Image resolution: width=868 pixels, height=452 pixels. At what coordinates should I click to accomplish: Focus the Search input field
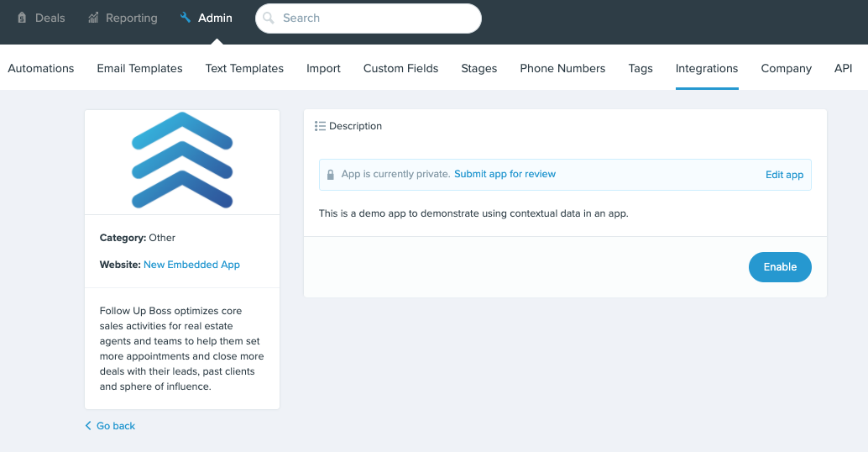(x=369, y=18)
